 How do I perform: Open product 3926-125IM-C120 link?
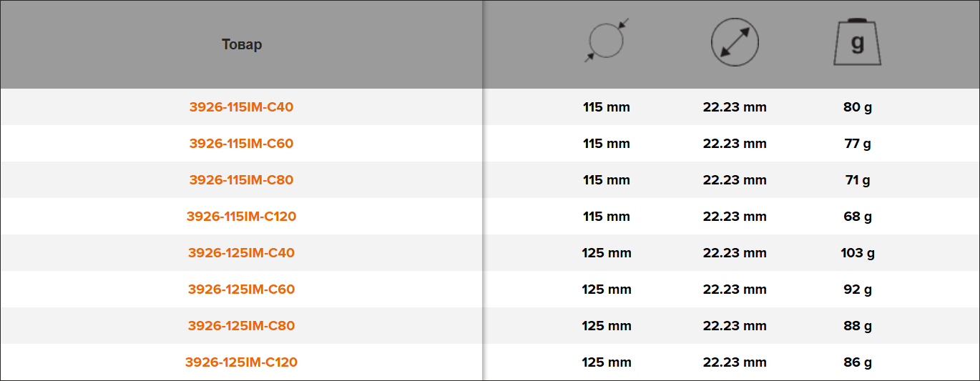[x=242, y=362]
